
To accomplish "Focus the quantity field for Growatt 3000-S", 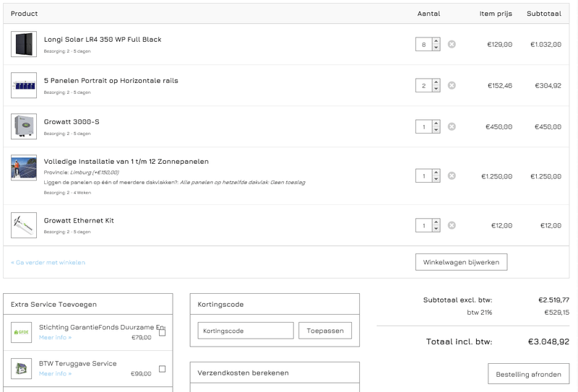I will click(x=424, y=127).
